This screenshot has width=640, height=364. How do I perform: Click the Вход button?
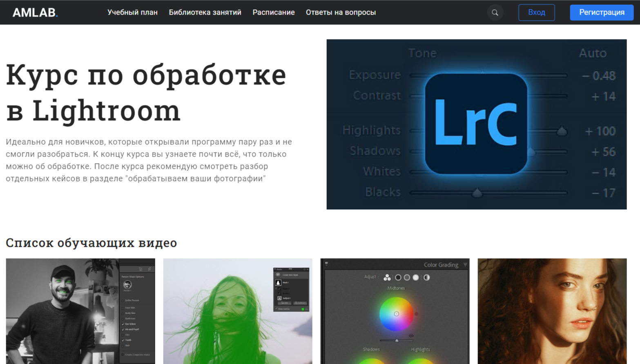click(537, 12)
